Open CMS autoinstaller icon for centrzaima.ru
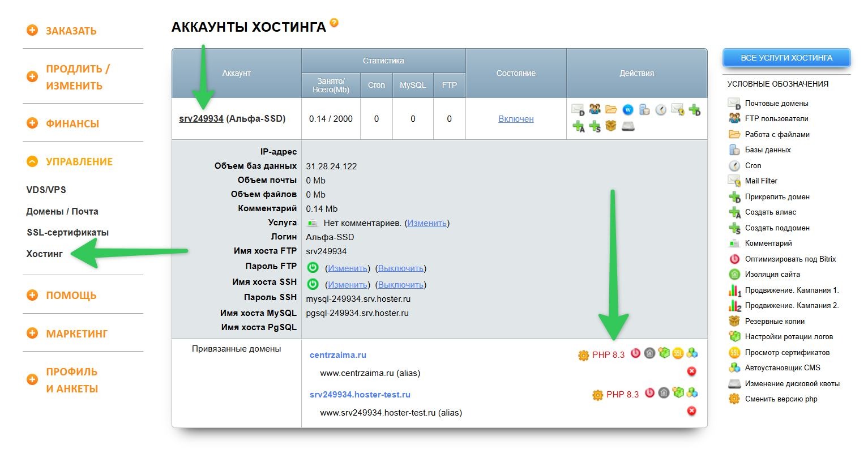This screenshot has height=466, width=868. click(692, 353)
